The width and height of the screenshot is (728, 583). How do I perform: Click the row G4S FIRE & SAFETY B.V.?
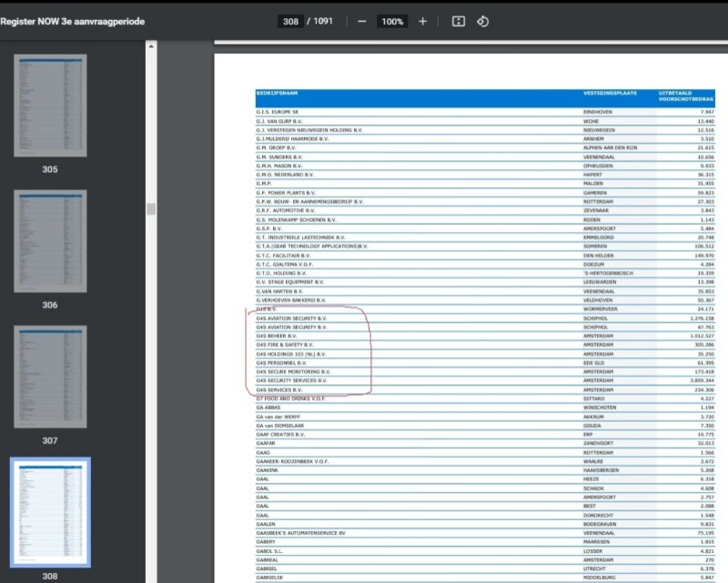pyautogui.click(x=485, y=345)
